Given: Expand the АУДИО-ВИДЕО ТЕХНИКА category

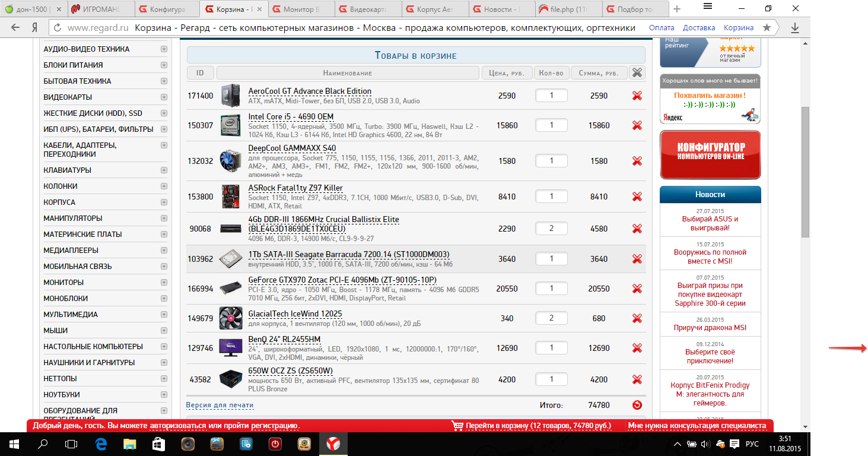Looking at the screenshot, I should pos(164,49).
